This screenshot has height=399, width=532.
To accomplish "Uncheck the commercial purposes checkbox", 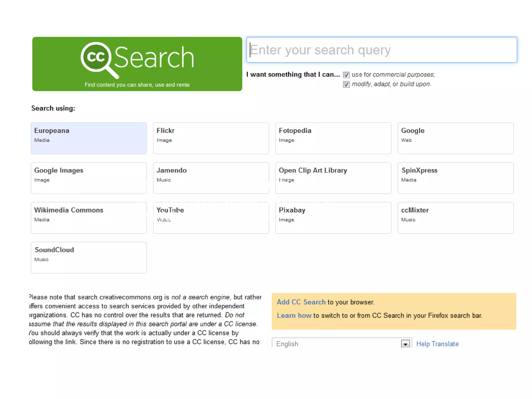I will coord(346,75).
